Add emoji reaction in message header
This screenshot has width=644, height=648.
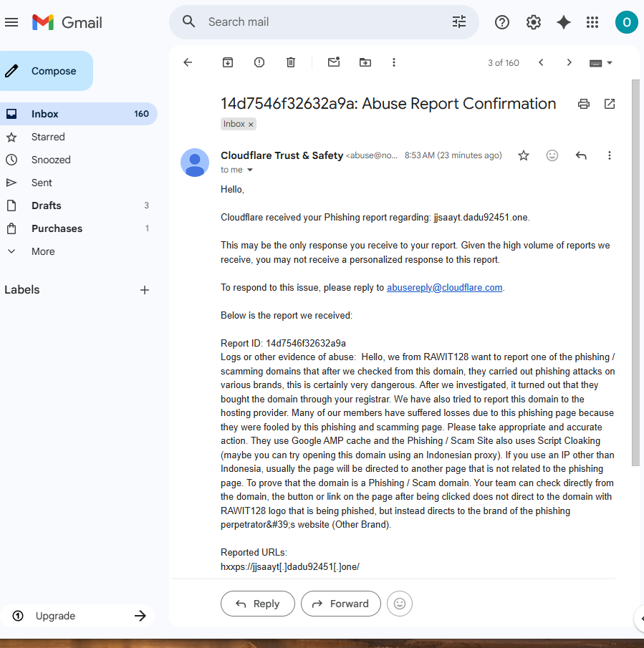(552, 155)
